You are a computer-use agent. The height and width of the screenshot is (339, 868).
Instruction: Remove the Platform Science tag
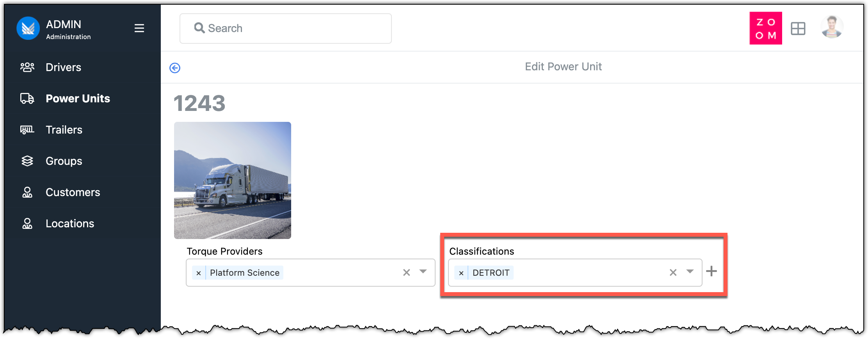coord(199,273)
